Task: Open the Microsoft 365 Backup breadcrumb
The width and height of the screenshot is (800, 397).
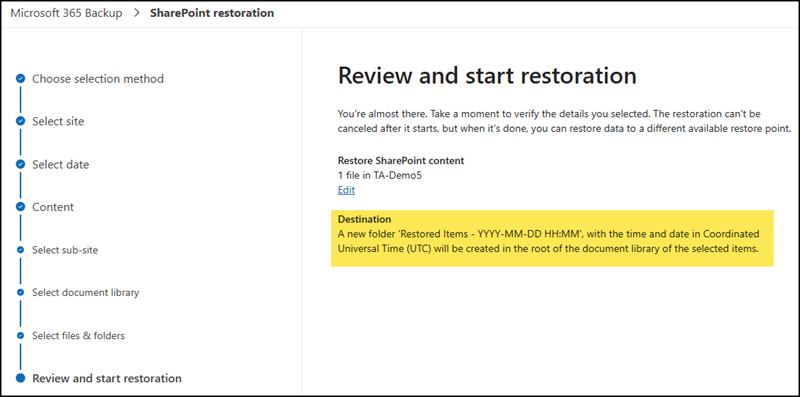Action: pos(66,13)
